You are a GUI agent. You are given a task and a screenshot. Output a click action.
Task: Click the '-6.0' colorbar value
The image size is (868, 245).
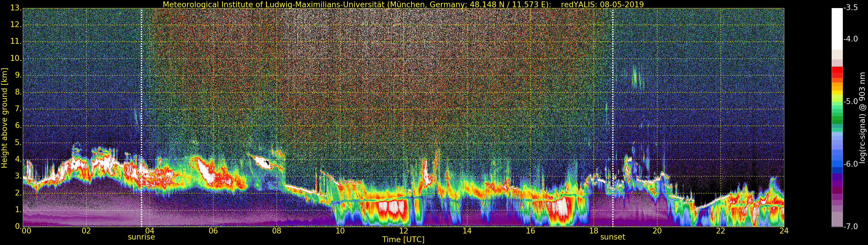coord(851,164)
